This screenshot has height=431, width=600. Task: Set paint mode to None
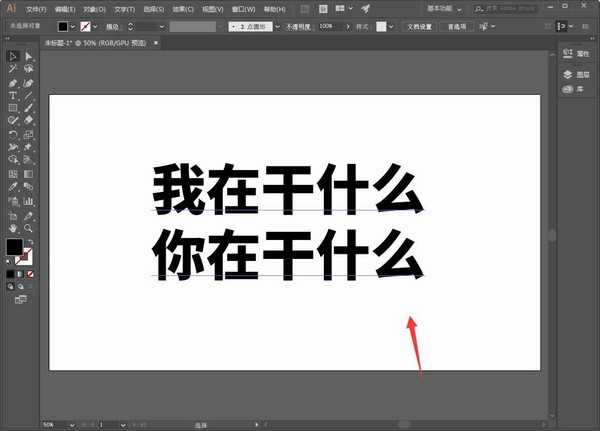(30, 274)
